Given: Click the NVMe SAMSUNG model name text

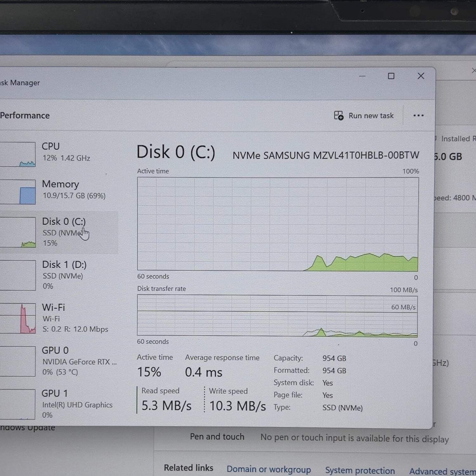Looking at the screenshot, I should (x=326, y=155).
